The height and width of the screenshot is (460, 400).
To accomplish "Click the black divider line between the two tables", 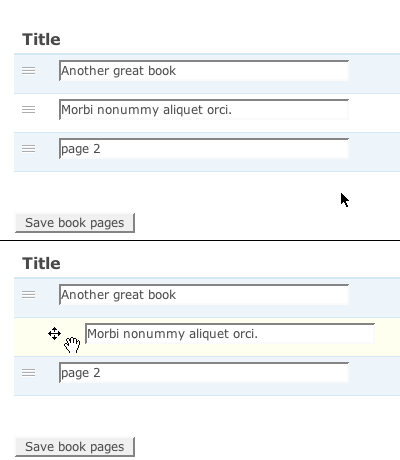I will 200,240.
